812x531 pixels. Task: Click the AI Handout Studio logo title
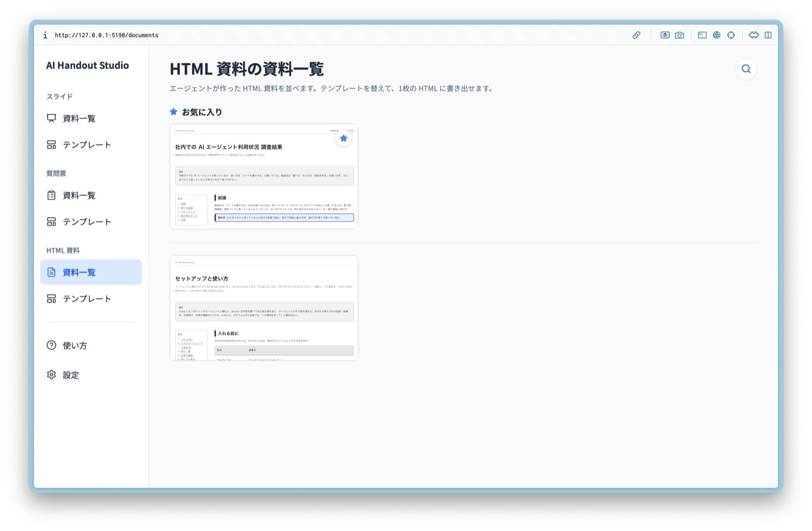(x=87, y=65)
